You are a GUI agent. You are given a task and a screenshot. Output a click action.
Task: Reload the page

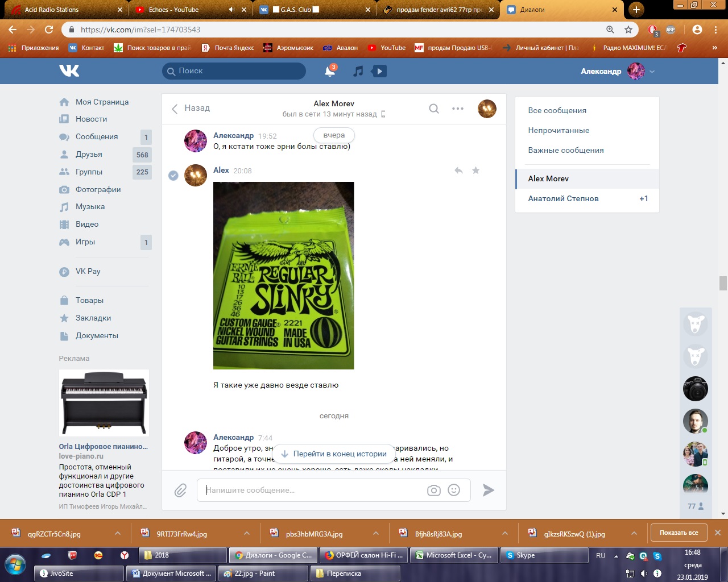coord(49,30)
